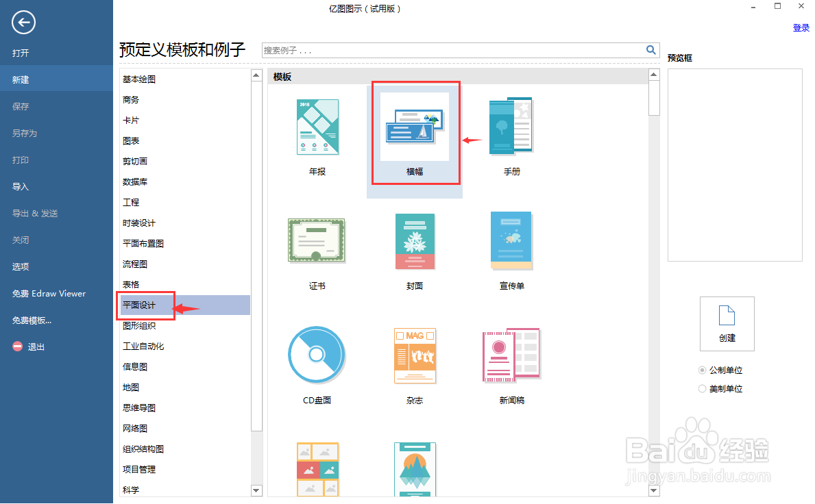The height and width of the screenshot is (504, 815).
Task: Choose the 横幅 banner template icon
Action: coord(414,126)
